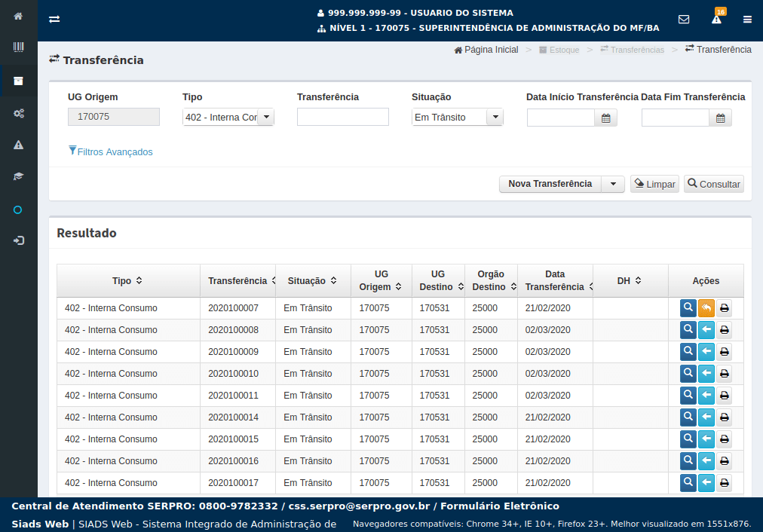View details of transfer 2020100014
The height and width of the screenshot is (532, 763).
tap(688, 417)
